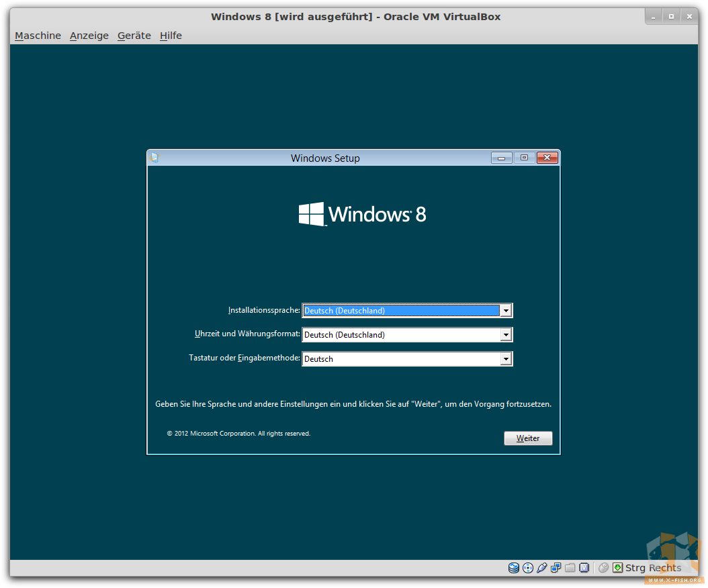Maximize the Windows Setup dialog
The width and height of the screenshot is (708, 588).
pyautogui.click(x=524, y=158)
